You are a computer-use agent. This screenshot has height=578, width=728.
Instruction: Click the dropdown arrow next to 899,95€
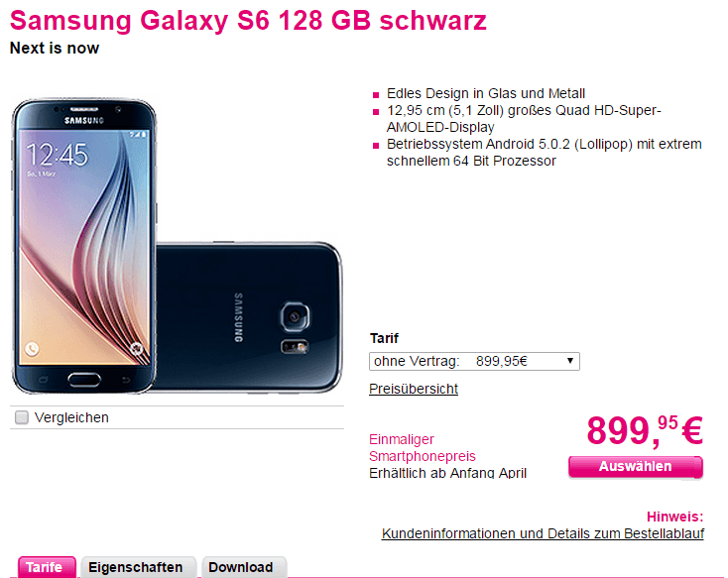pyautogui.click(x=569, y=361)
